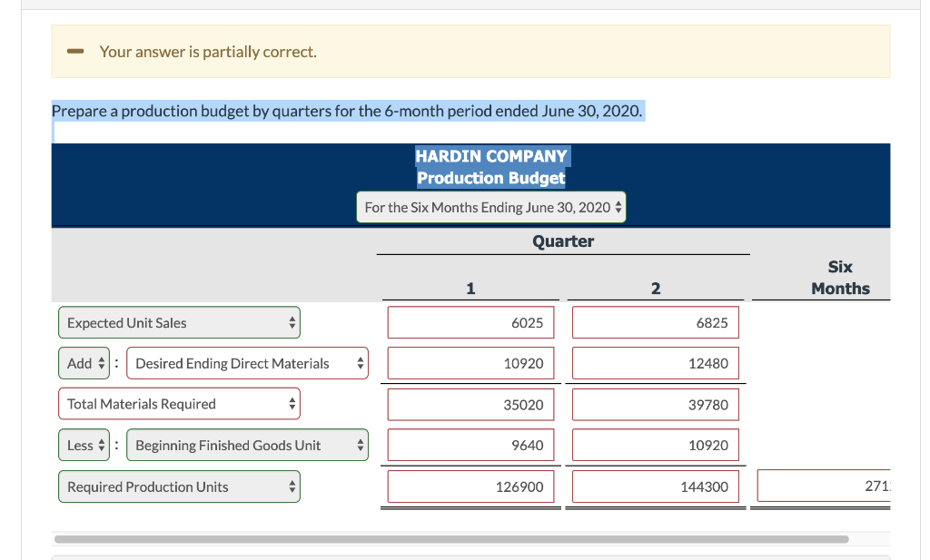Click the Production Budget title text
The height and width of the screenshot is (560, 930).
[x=491, y=178]
